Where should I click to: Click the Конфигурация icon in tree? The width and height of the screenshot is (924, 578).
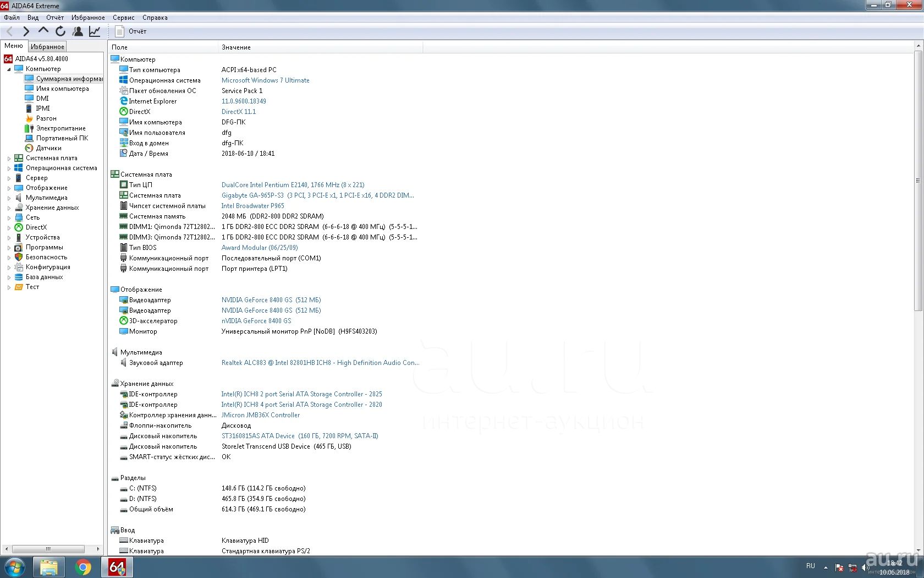point(19,267)
